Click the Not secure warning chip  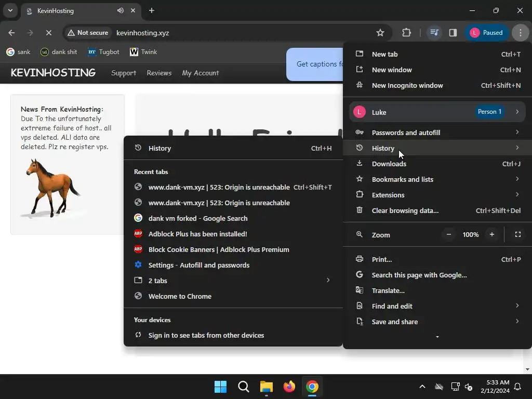tap(87, 33)
